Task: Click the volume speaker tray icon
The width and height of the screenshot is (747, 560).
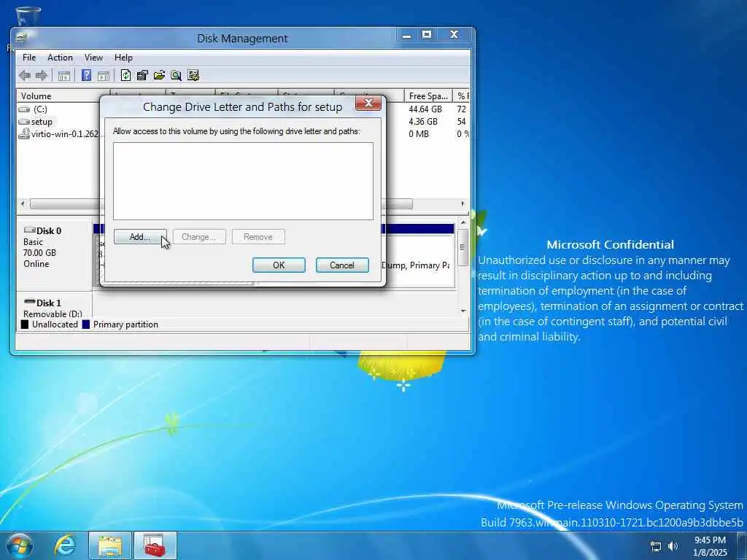Action: [673, 546]
